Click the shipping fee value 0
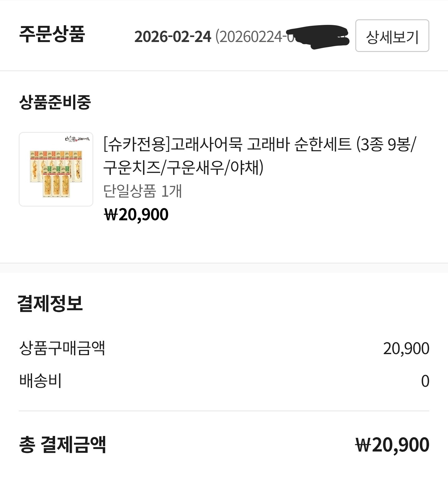The width and height of the screenshot is (448, 482). (x=425, y=381)
